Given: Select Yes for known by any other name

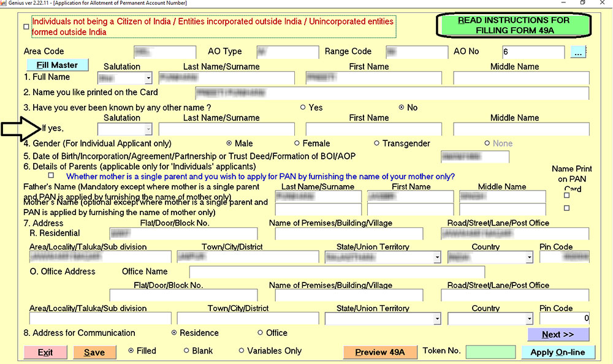Looking at the screenshot, I should pos(304,107).
